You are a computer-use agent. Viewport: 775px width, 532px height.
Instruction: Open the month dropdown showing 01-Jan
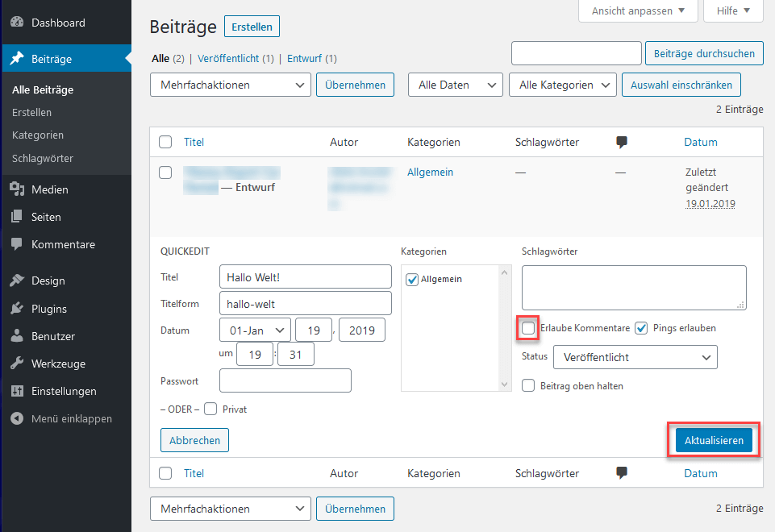tap(255, 330)
